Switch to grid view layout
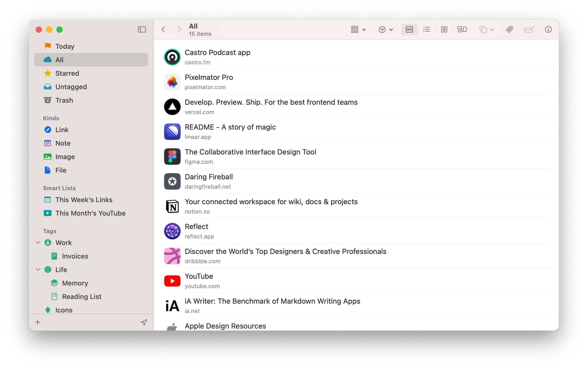588x369 pixels. [444, 29]
